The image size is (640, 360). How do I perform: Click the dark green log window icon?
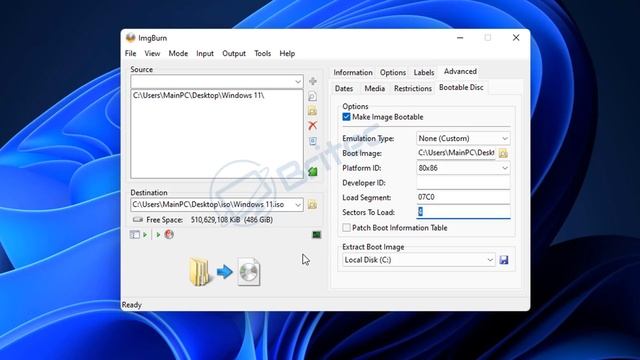pyautogui.click(x=316, y=235)
